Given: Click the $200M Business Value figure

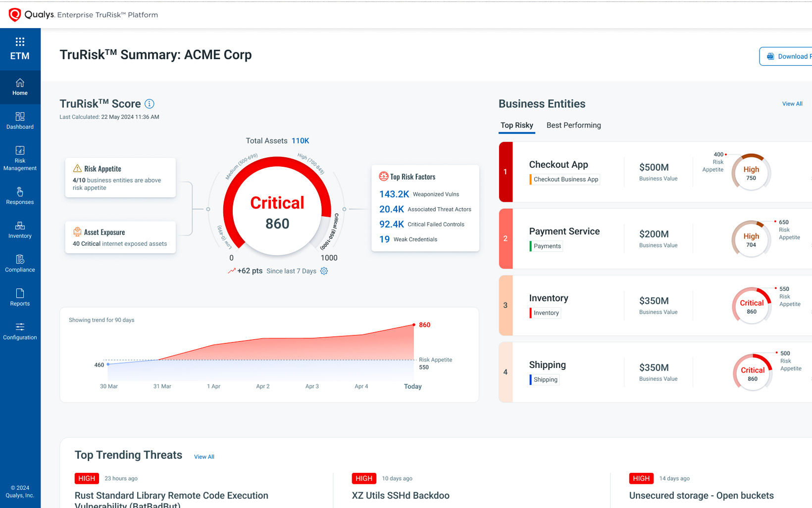Looking at the screenshot, I should coord(654,234).
